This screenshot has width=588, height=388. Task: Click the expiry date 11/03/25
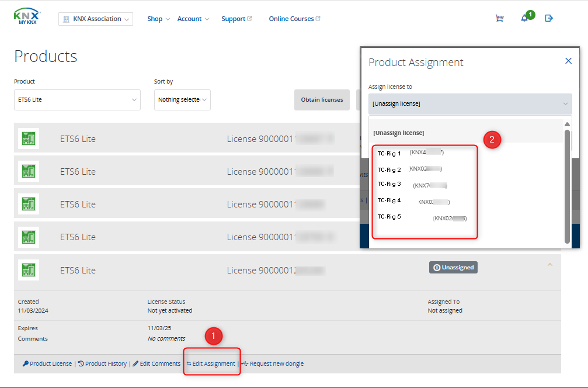coord(159,328)
